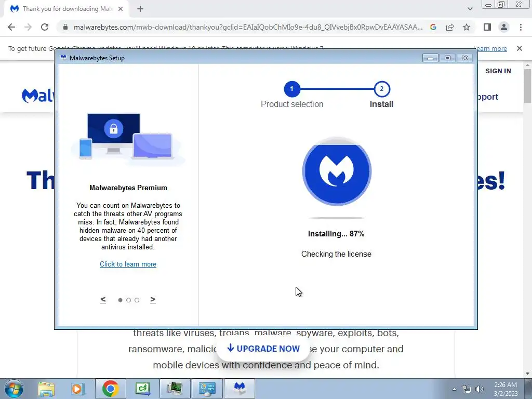Screen dimensions: 532x399
Task: Open Chrome tab search chevron
Action: [470, 9]
